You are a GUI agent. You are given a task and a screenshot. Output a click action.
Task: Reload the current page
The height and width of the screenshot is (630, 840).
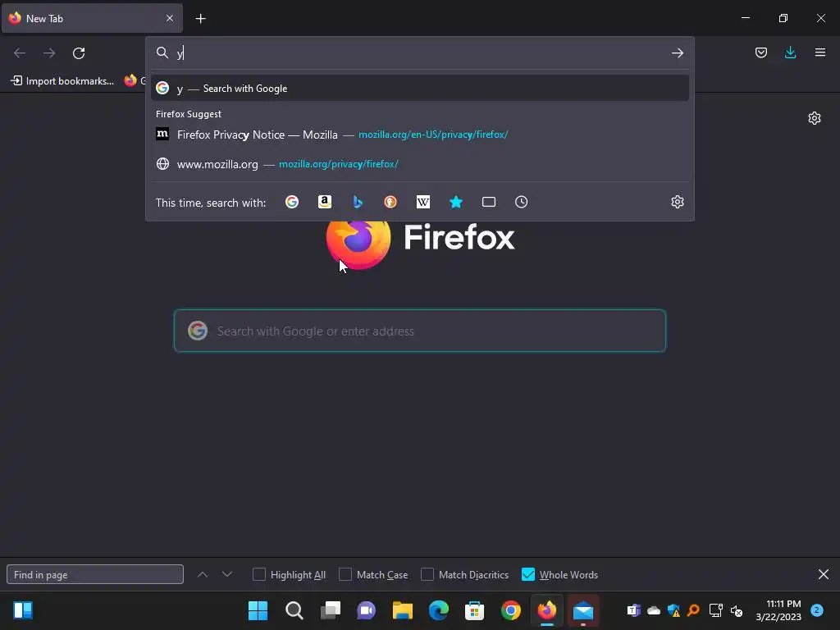point(79,53)
